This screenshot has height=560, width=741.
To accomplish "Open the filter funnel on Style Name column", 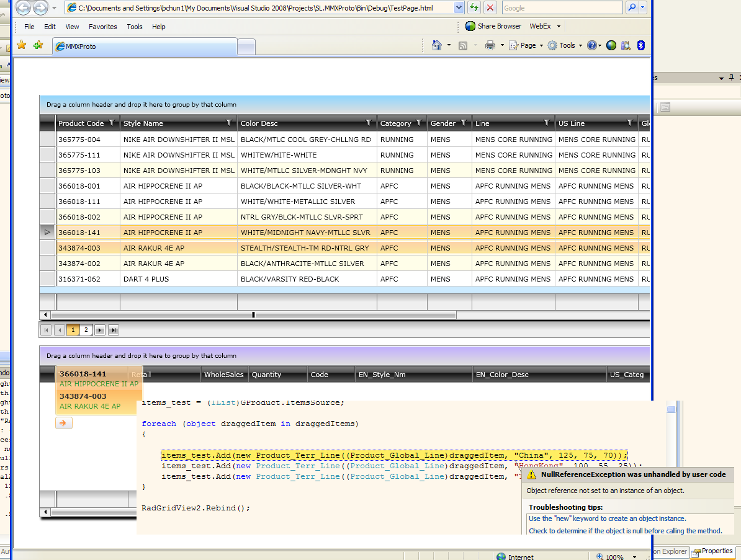I will point(229,123).
